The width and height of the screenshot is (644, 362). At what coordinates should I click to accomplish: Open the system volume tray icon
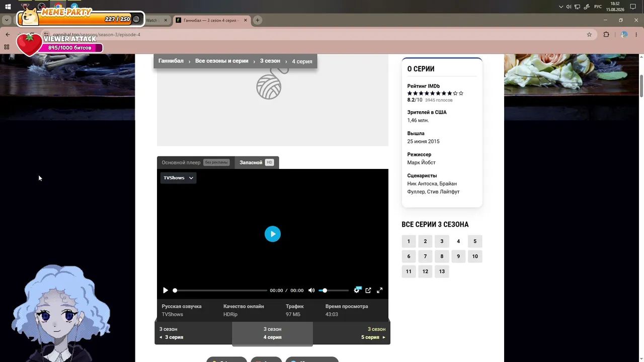click(x=569, y=7)
